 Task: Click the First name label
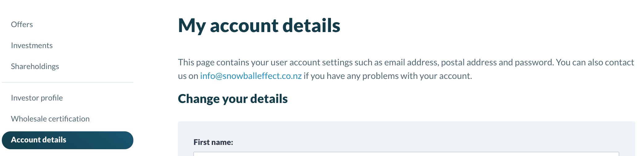(213, 142)
